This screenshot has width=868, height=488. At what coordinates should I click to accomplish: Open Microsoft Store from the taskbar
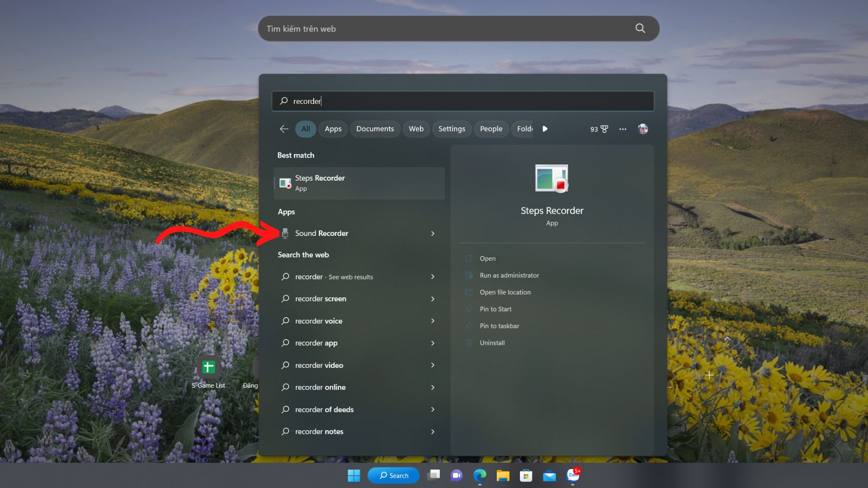pyautogui.click(x=526, y=475)
